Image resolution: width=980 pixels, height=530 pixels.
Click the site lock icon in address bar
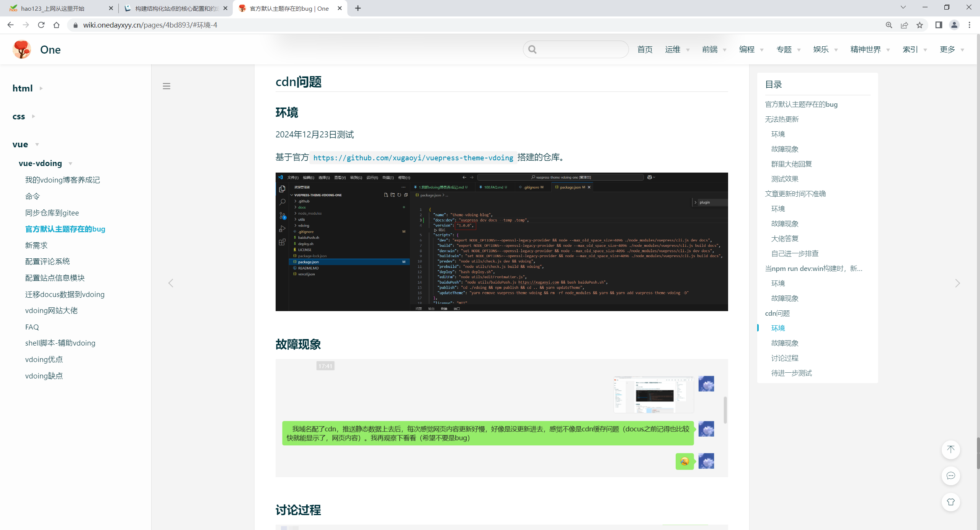(75, 25)
